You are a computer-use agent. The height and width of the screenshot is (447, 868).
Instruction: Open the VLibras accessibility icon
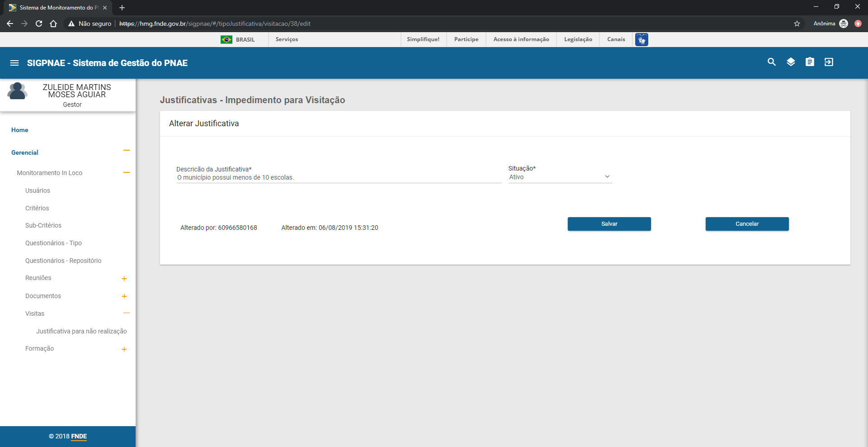641,40
